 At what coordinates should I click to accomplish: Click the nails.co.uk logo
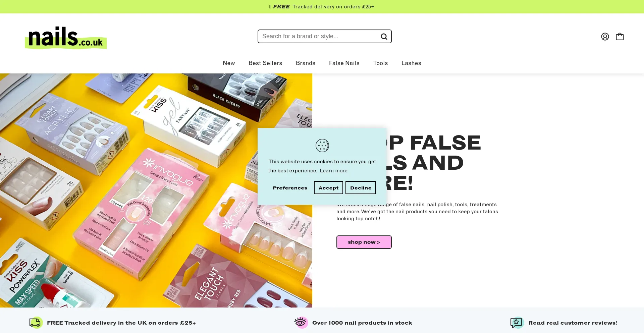coord(66,38)
